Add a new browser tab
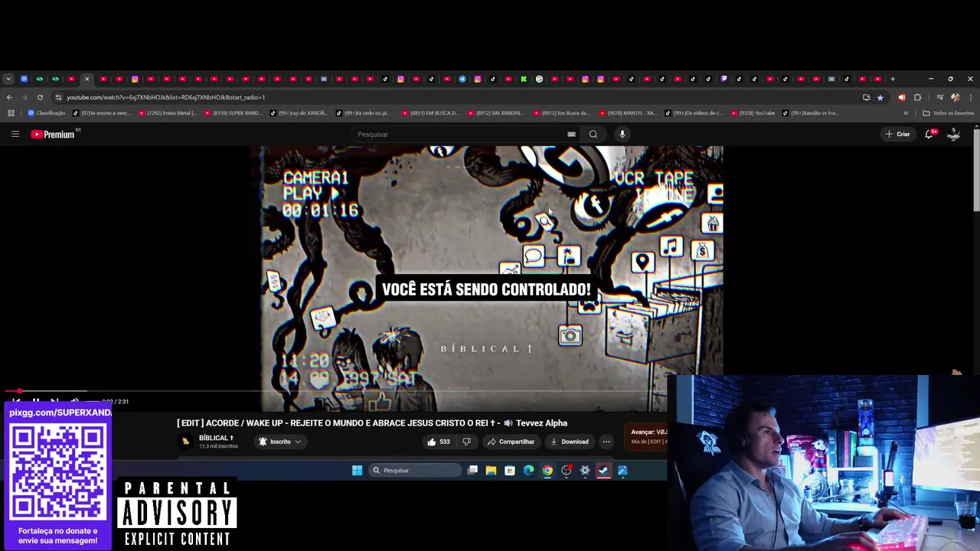This screenshot has height=551, width=980. 892,79
